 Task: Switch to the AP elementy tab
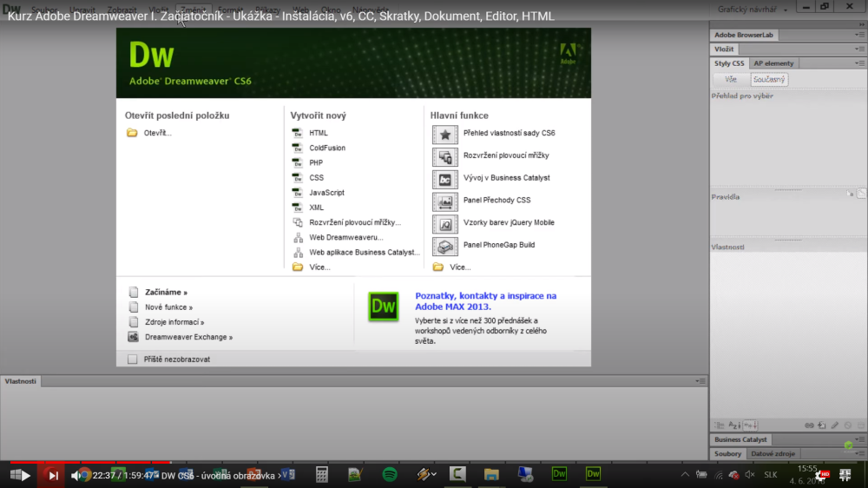coord(773,63)
